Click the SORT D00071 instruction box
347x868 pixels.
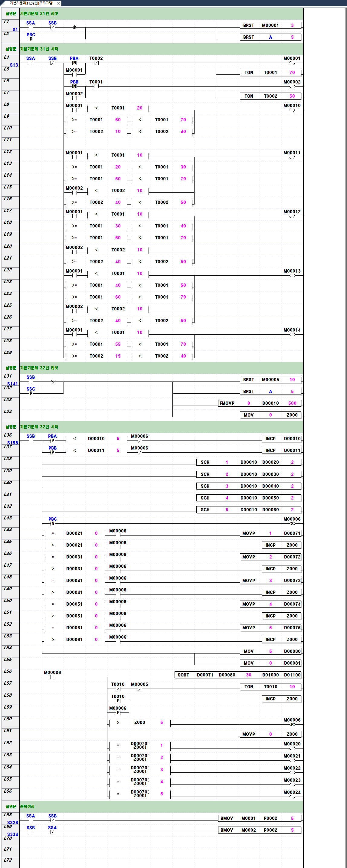pyautogui.click(x=238, y=675)
